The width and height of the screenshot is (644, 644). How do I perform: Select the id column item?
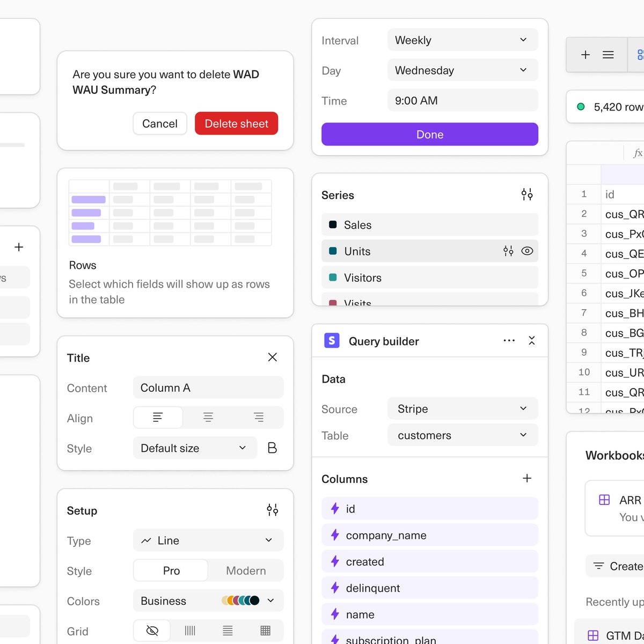(430, 508)
